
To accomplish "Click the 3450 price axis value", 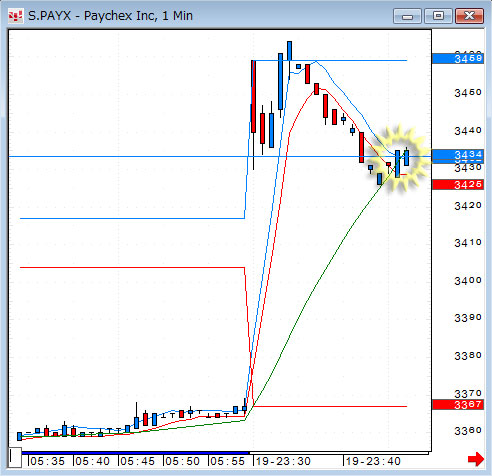I will pos(468,92).
